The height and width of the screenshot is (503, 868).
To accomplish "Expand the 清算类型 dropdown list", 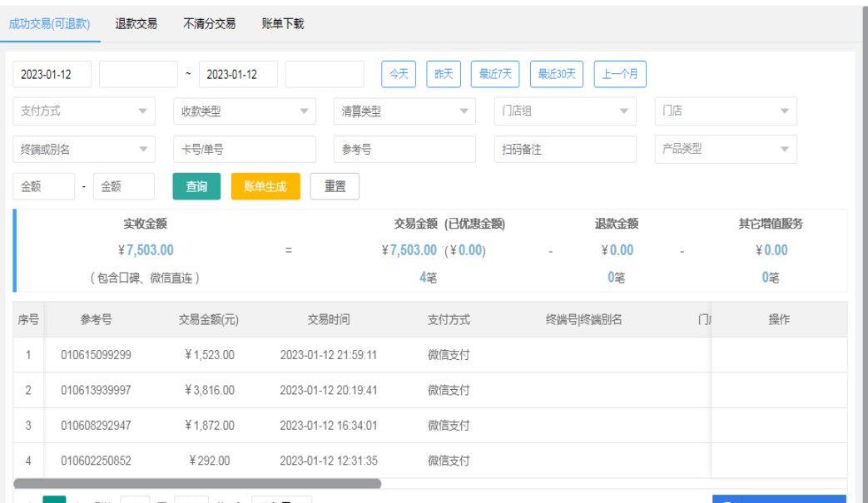I will 404,111.
